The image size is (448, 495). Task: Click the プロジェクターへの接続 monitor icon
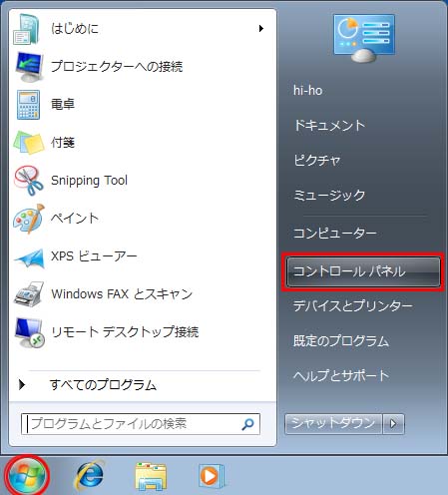[x=29, y=67]
